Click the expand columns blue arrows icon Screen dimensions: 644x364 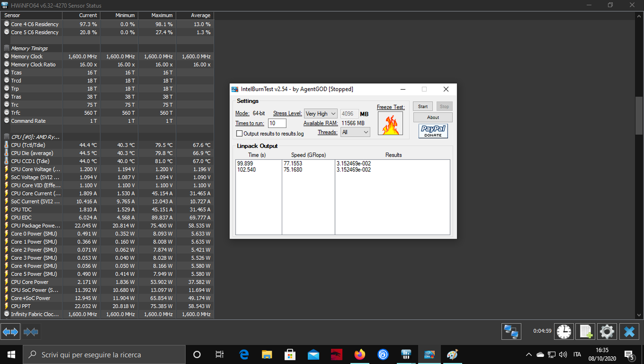click(x=10, y=332)
